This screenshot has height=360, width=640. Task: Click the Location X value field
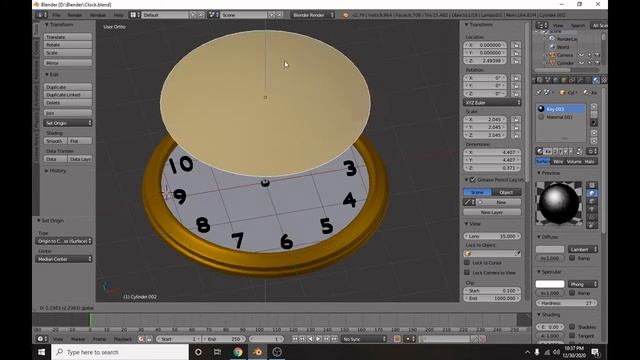pos(485,45)
